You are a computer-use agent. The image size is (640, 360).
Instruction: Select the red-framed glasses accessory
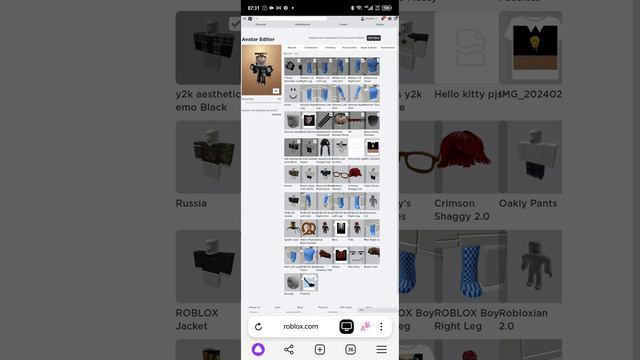340,174
